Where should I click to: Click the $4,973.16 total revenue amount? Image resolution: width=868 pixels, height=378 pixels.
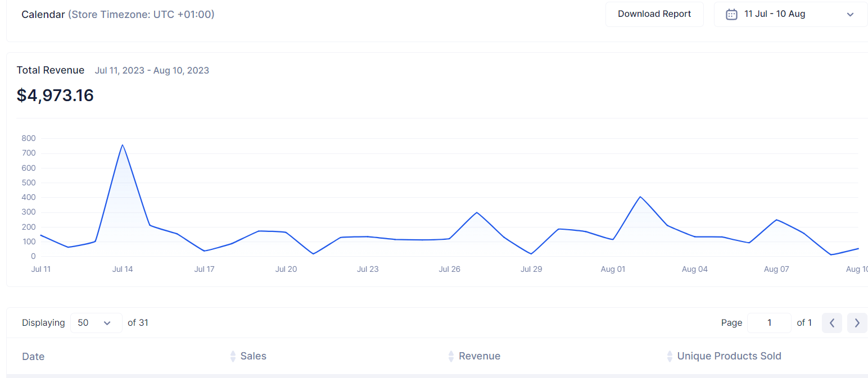pyautogui.click(x=55, y=95)
